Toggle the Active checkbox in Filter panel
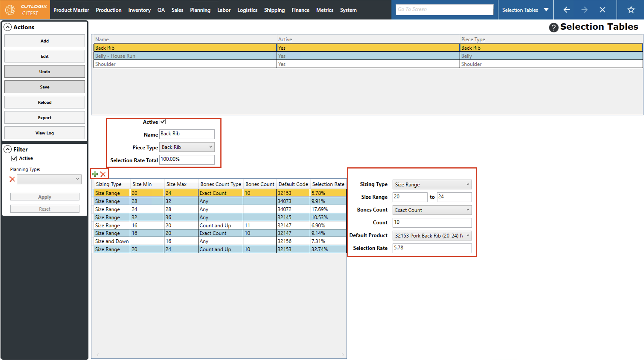This screenshot has height=360, width=644. [x=14, y=158]
